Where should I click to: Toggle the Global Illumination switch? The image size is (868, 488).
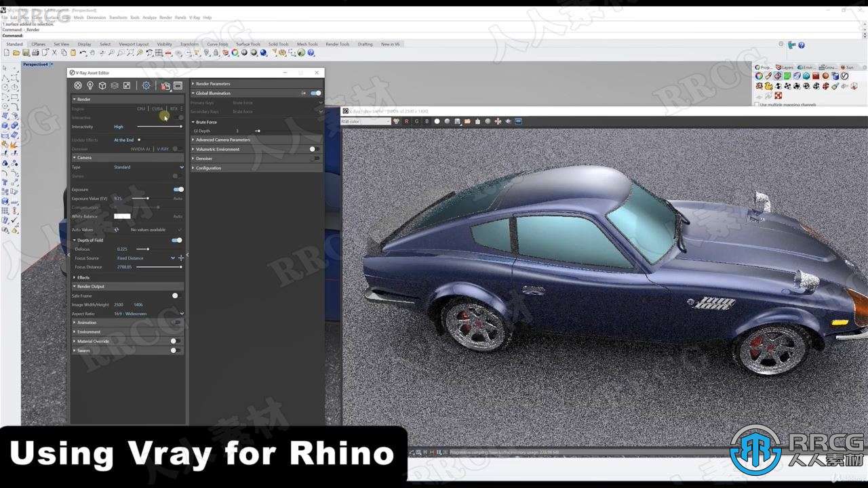315,93
